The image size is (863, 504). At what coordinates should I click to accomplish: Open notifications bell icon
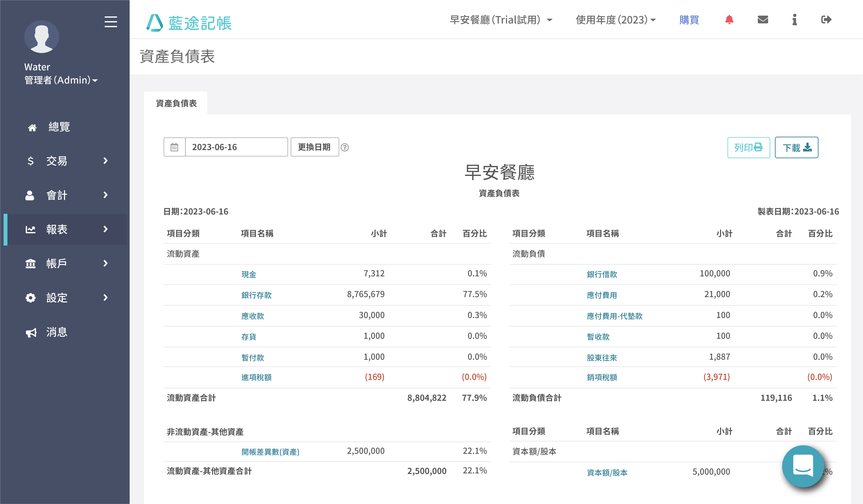729,20
